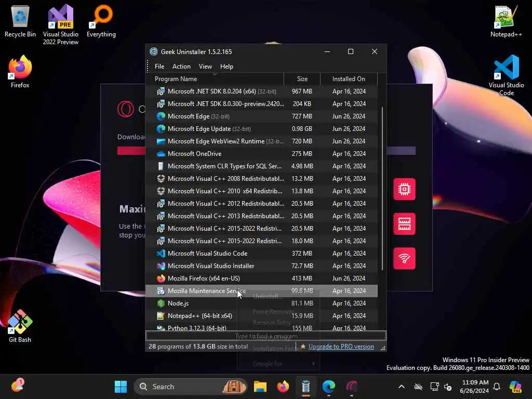
Task: Click the Type to find a program field
Action: tap(265, 336)
